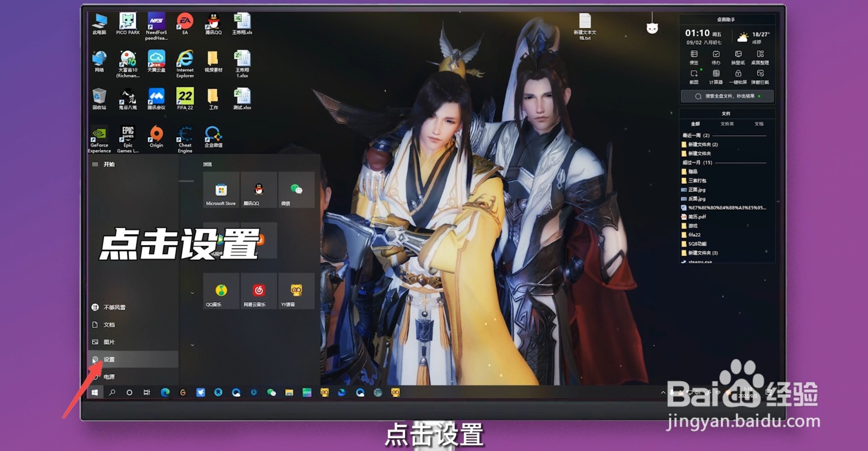Select 王炜翔.xls file on desktop
Screen dimensions: 868x451
click(242, 24)
